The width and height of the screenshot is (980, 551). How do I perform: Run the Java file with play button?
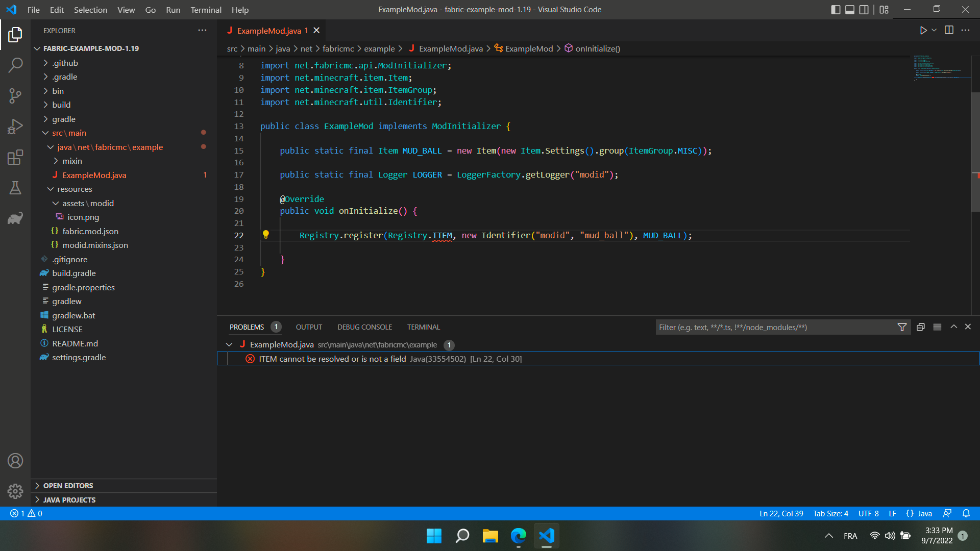coord(923,31)
